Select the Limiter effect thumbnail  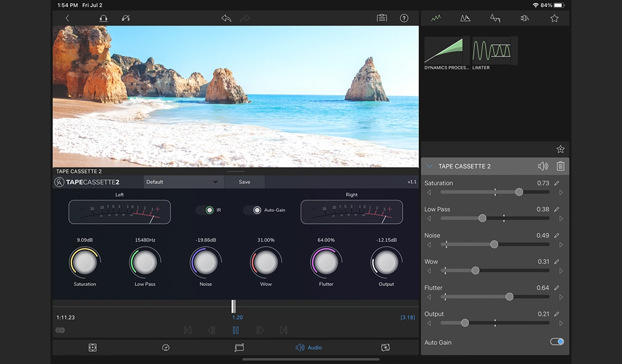(x=492, y=51)
